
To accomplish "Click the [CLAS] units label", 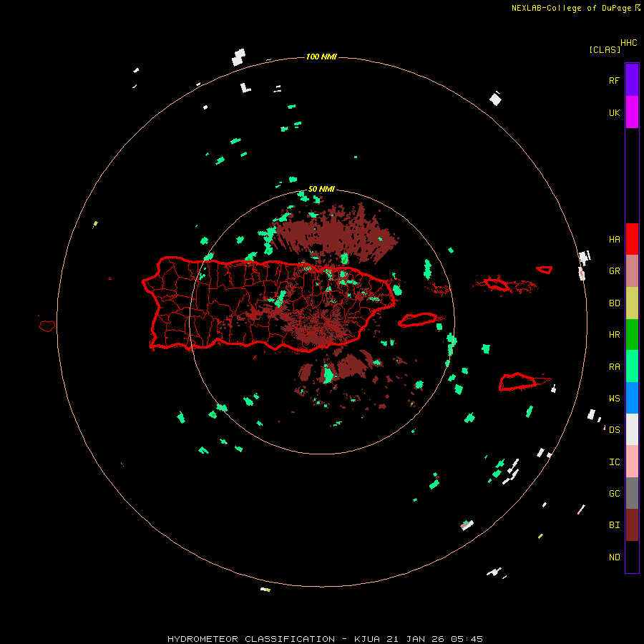I will point(605,49).
